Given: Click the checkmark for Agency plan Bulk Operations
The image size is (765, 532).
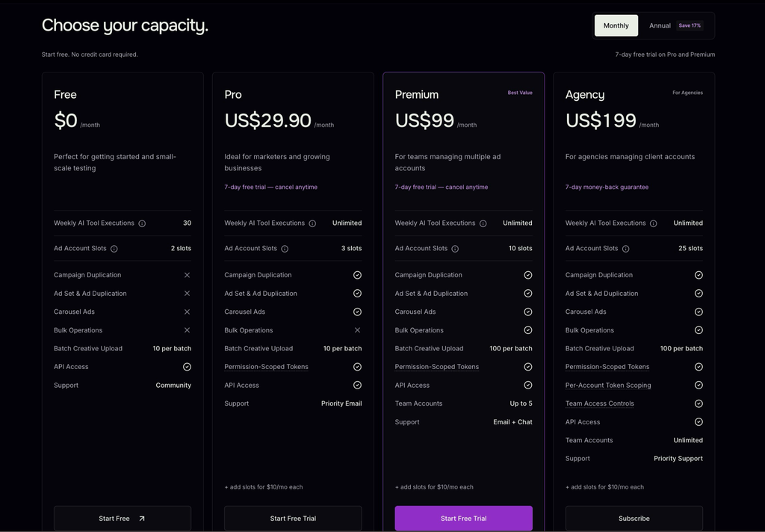Looking at the screenshot, I should 699,330.
